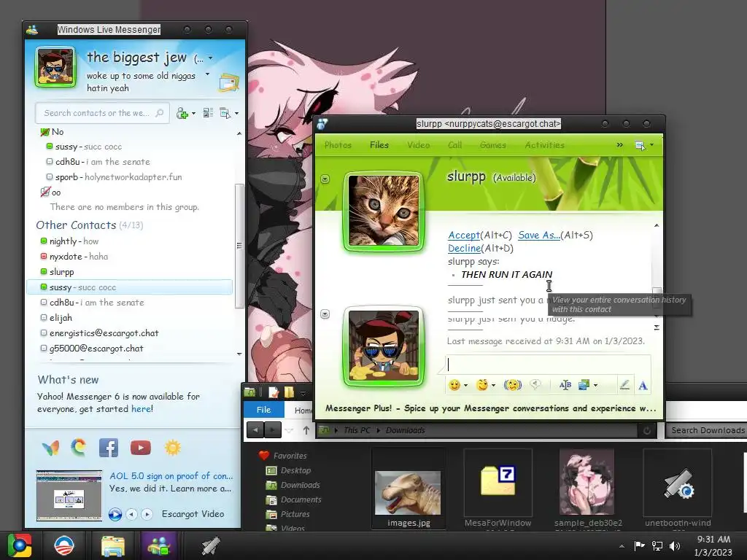
Task: Click the show menu icon in the chat window header
Action: [640, 145]
